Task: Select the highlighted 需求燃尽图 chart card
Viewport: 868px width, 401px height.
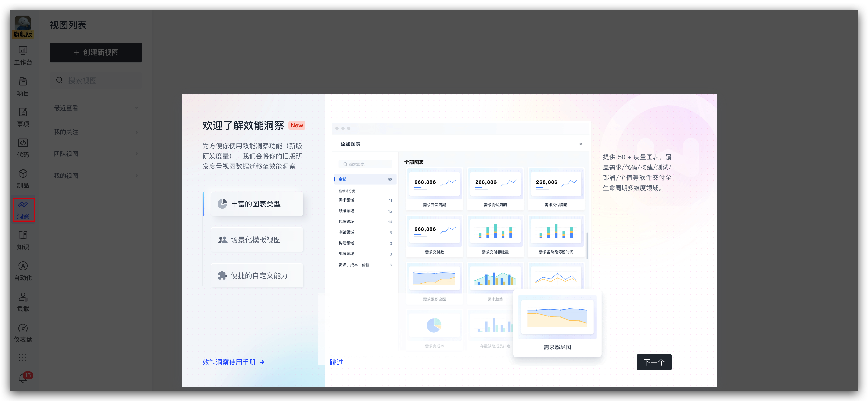Action: click(x=557, y=323)
